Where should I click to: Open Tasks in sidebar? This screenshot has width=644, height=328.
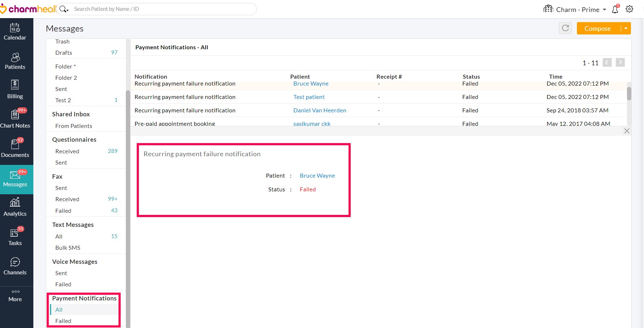click(15, 237)
